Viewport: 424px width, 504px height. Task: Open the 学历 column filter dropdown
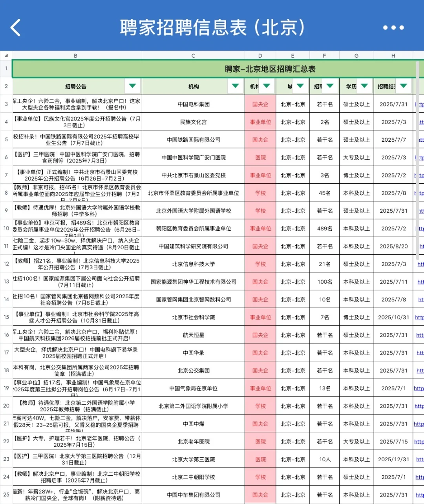pyautogui.click(x=364, y=86)
